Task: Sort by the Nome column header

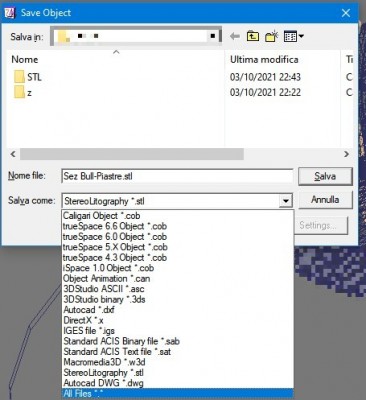Action: click(24, 60)
